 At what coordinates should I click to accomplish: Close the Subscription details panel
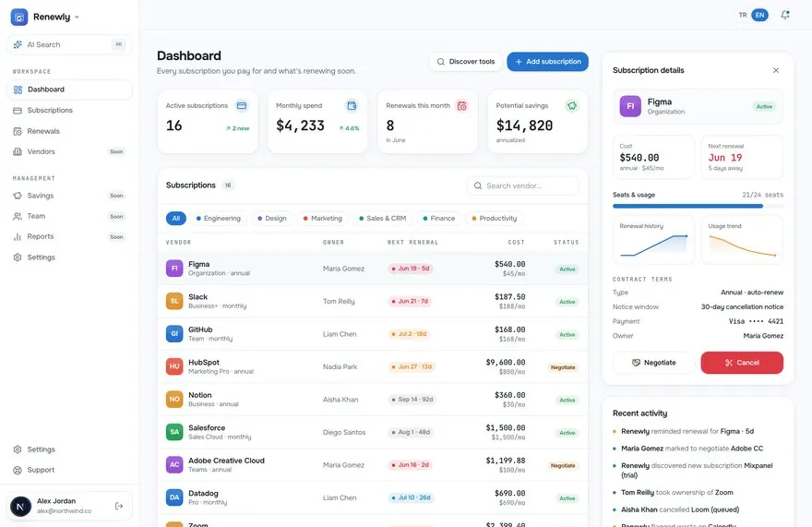point(776,70)
